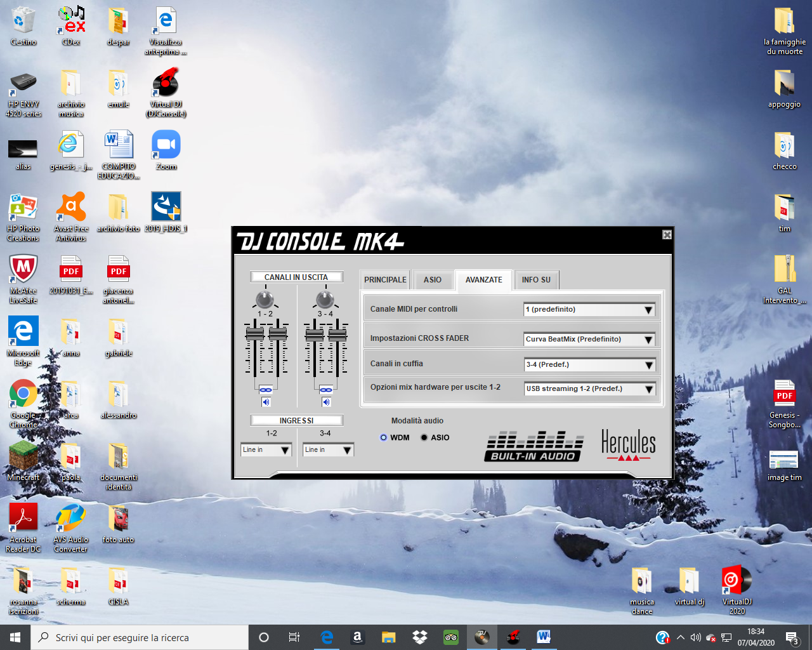Open the INFO SU tab

click(x=536, y=280)
